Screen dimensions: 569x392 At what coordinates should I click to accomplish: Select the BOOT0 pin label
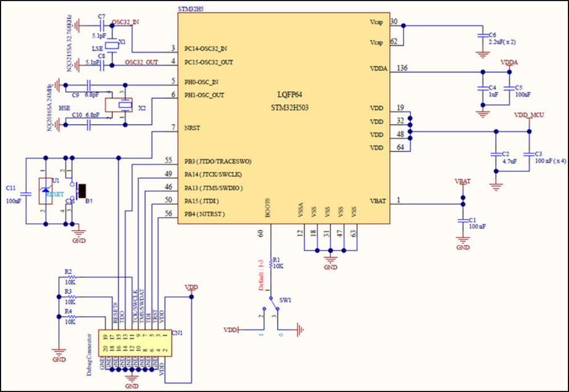tap(268, 207)
